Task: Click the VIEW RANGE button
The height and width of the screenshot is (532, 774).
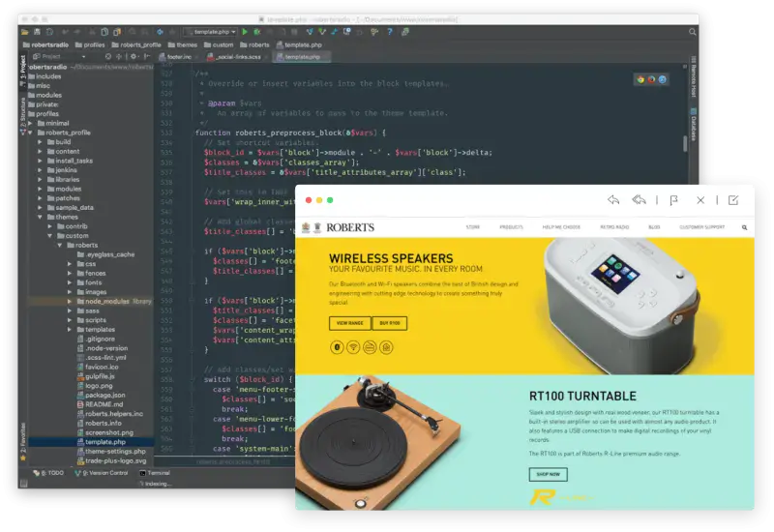Action: pos(350,323)
